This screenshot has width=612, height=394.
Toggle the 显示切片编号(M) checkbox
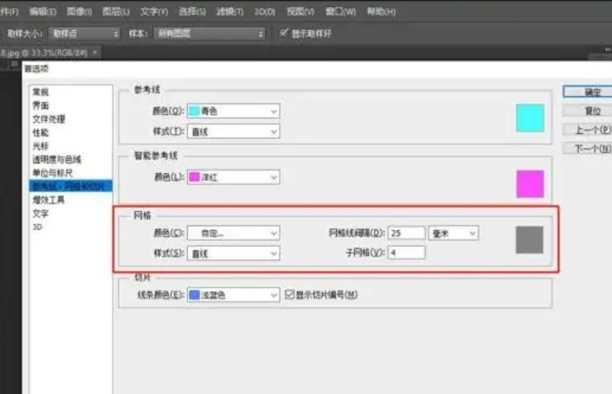[x=290, y=294]
